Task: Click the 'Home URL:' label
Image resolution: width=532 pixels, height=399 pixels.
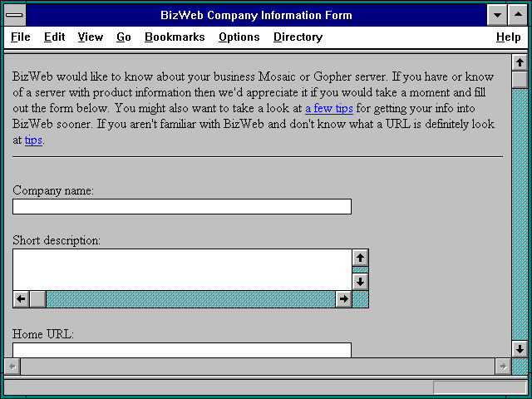Action: pyautogui.click(x=43, y=334)
